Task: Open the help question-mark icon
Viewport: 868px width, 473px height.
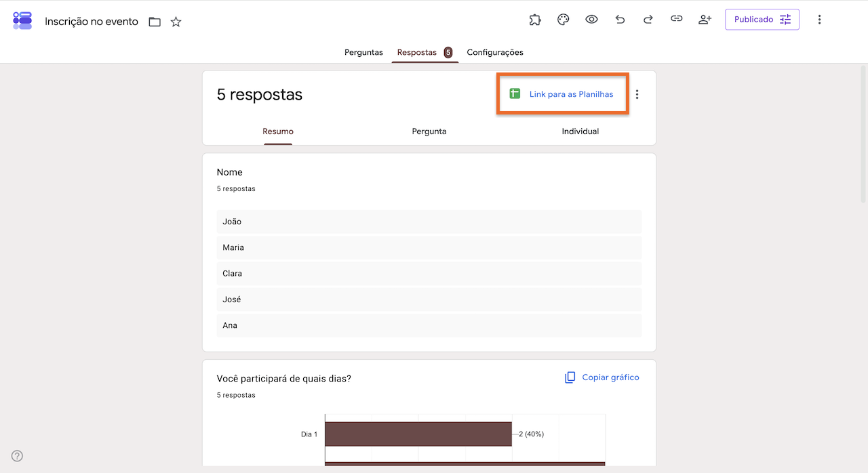Action: click(18, 455)
